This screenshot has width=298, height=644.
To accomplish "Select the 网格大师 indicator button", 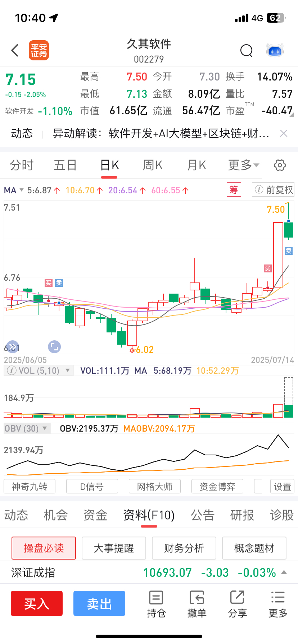I will (155, 487).
